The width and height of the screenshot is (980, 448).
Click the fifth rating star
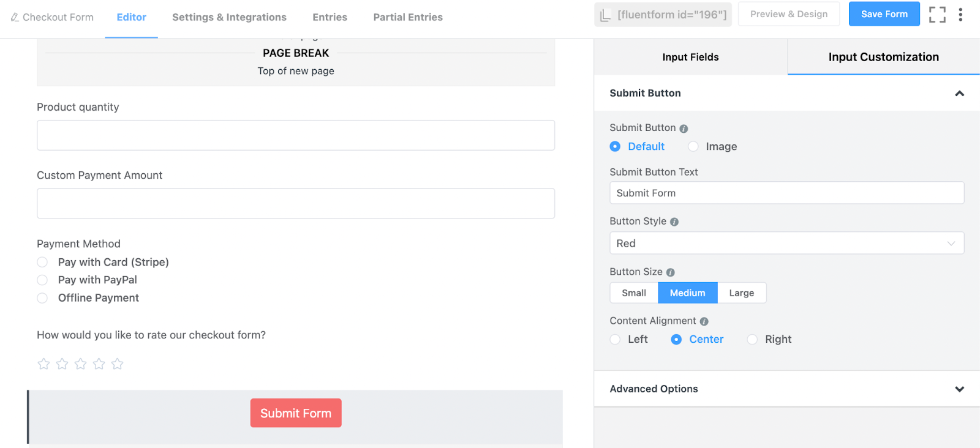[118, 364]
